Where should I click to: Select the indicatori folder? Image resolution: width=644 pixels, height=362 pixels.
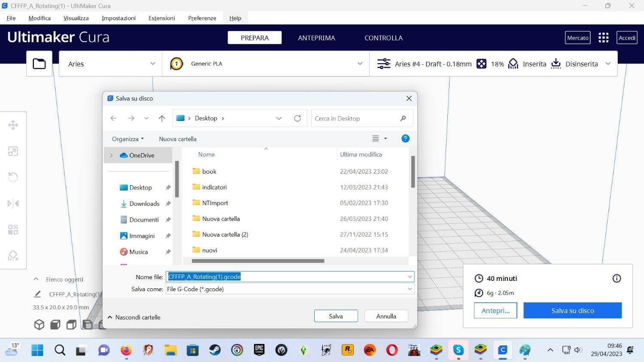pos(214,187)
